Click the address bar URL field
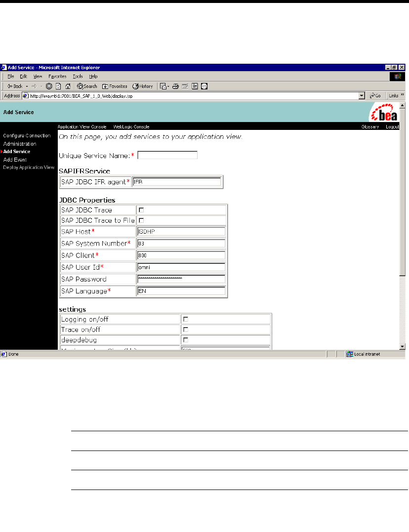 pyautogui.click(x=194, y=96)
